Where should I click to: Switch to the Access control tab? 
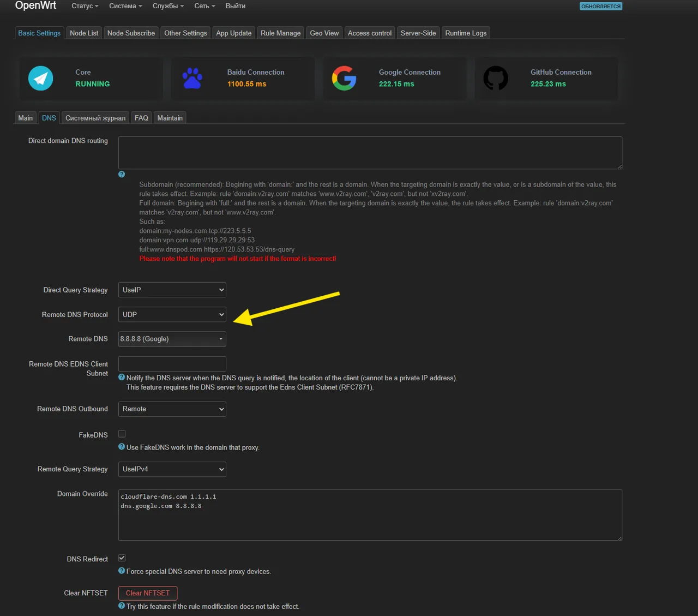(x=370, y=33)
